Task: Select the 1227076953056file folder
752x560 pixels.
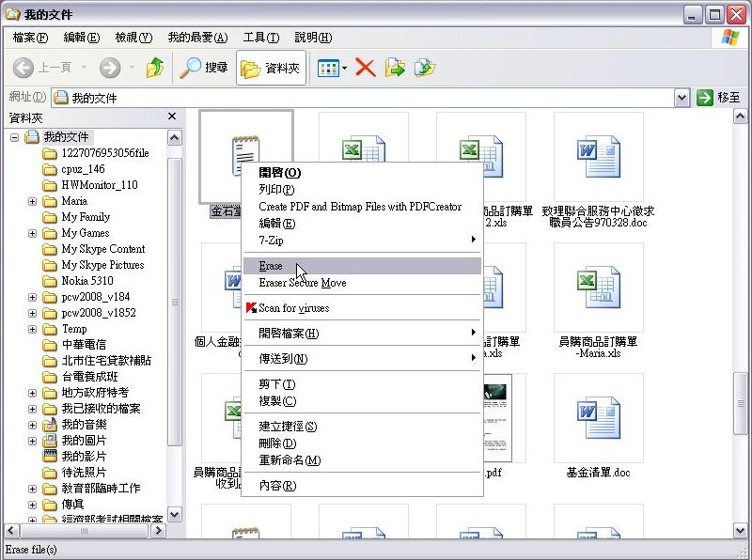Action: point(96,153)
